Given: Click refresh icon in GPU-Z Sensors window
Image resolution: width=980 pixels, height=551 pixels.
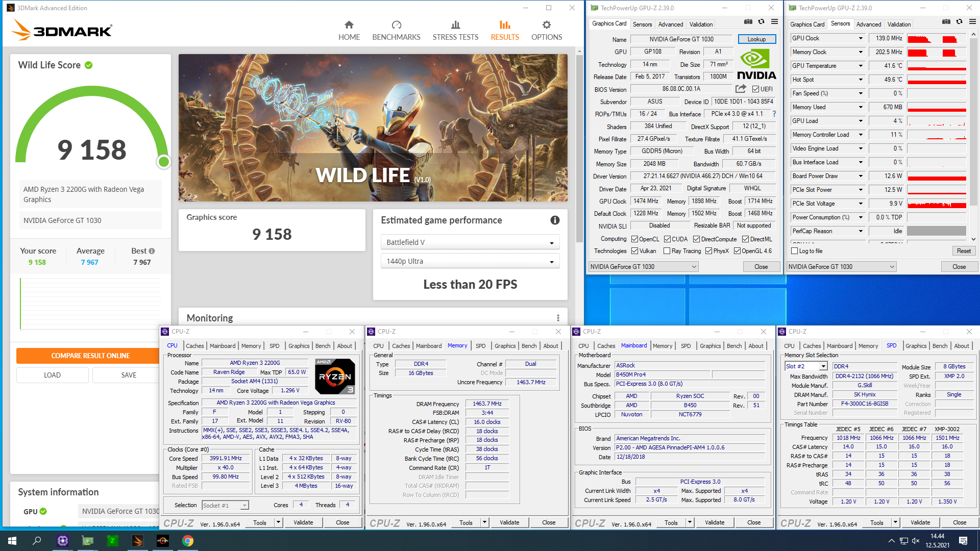Looking at the screenshot, I should pos(959,22).
